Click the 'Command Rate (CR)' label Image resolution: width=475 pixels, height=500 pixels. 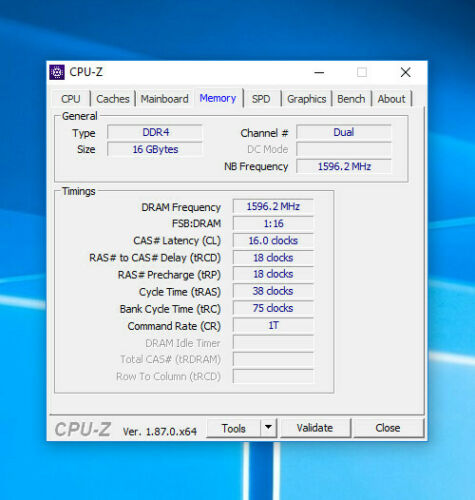[x=174, y=326]
